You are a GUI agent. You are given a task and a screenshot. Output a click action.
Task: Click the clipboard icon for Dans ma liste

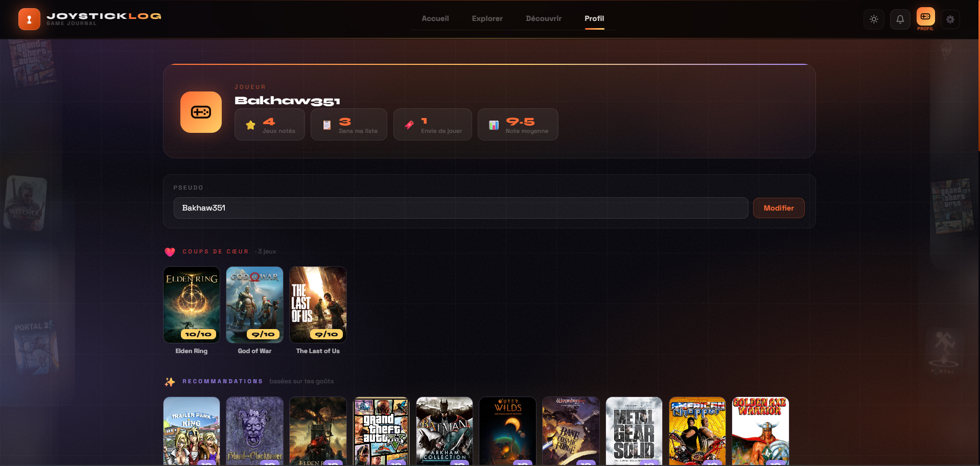pyautogui.click(x=327, y=125)
